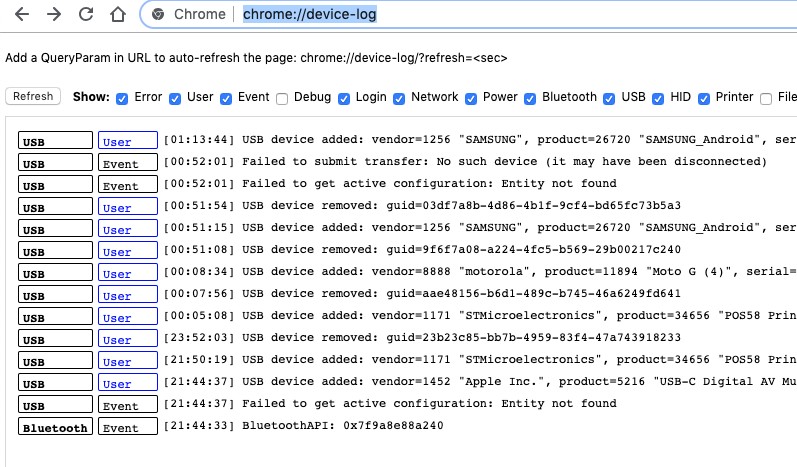Go forward with the forward arrow
This screenshot has height=467, width=797.
tap(53, 14)
